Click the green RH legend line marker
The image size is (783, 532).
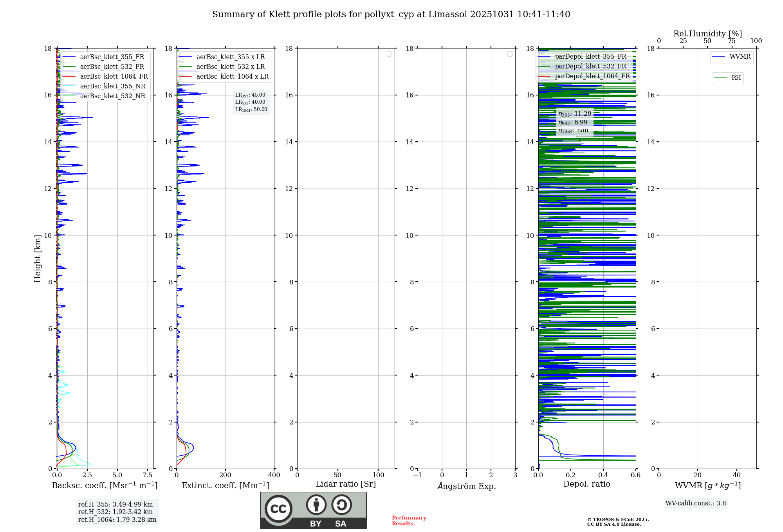[x=720, y=78]
